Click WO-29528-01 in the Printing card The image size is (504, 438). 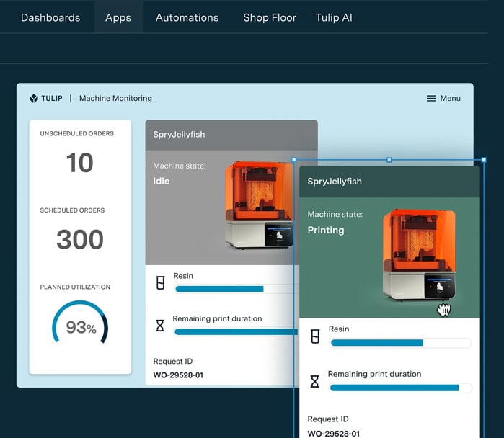point(334,434)
